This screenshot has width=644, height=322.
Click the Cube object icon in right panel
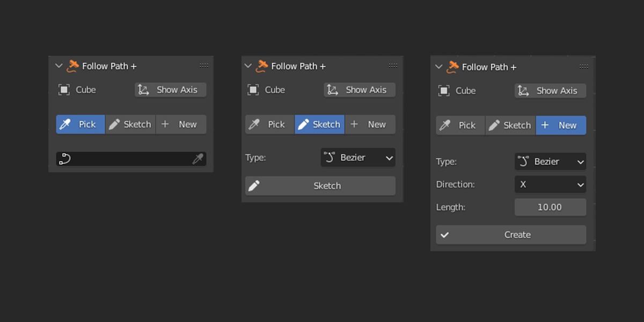pos(444,91)
